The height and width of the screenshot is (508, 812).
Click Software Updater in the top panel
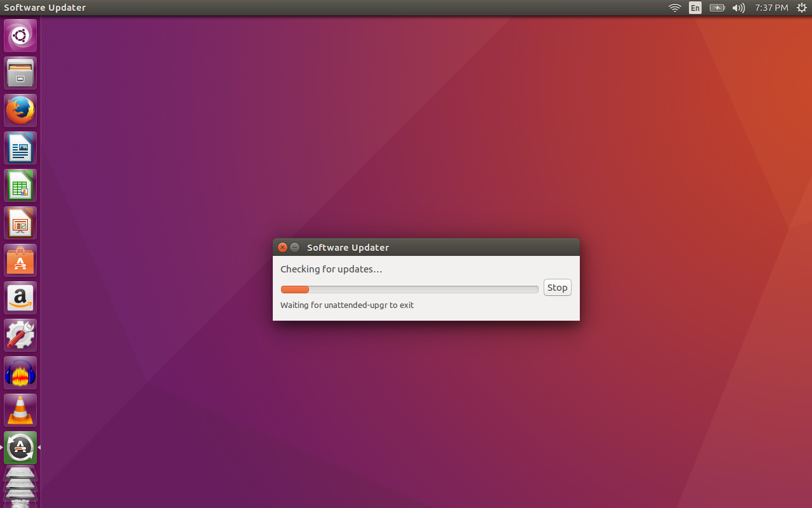(x=44, y=8)
